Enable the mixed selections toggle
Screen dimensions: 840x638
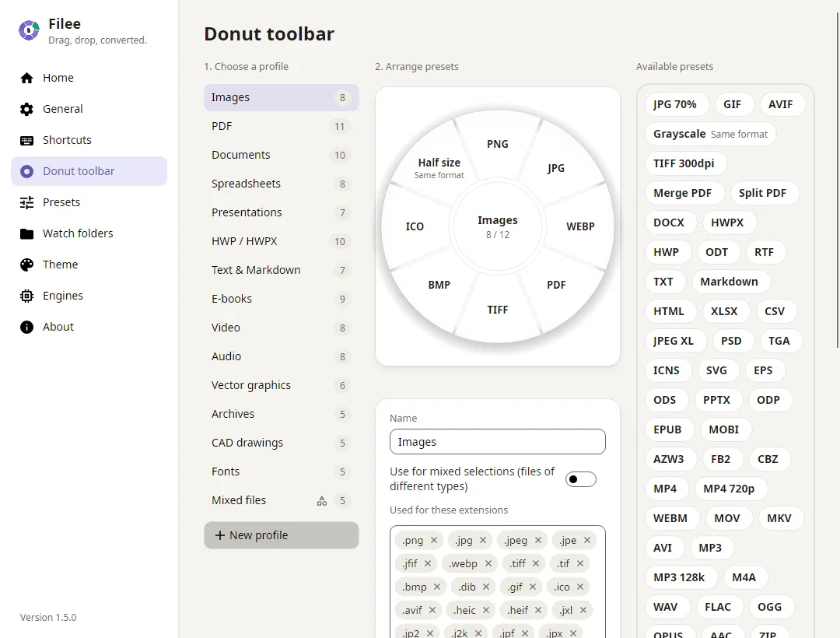(581, 479)
